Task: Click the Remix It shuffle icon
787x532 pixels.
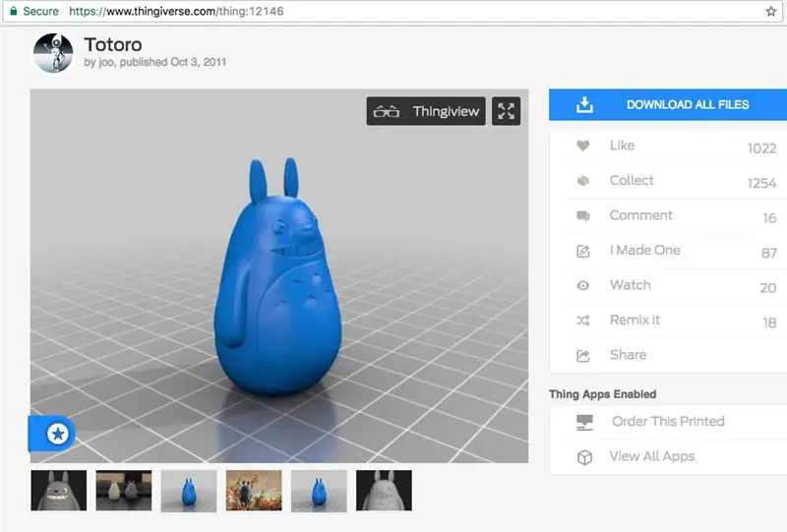Action: coord(582,321)
